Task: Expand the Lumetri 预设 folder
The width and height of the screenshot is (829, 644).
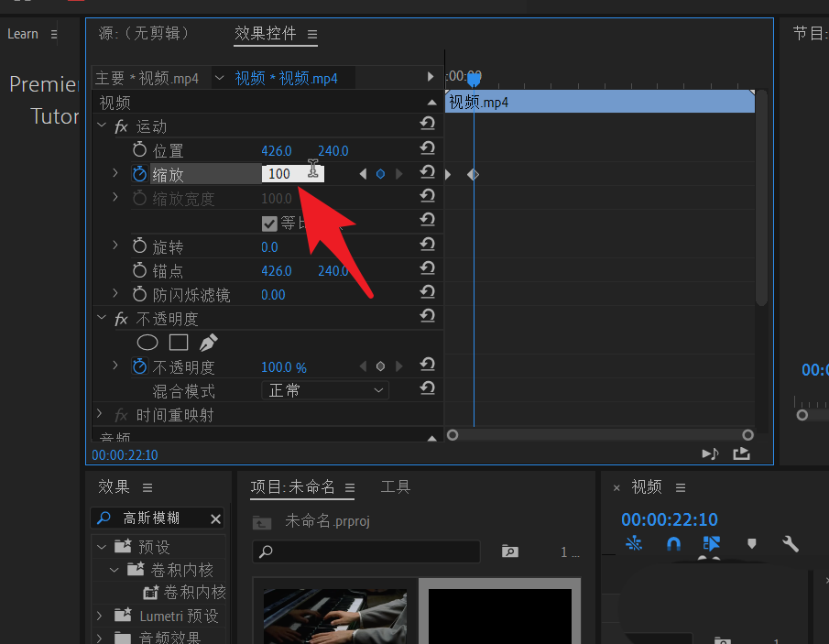Action: click(100, 616)
